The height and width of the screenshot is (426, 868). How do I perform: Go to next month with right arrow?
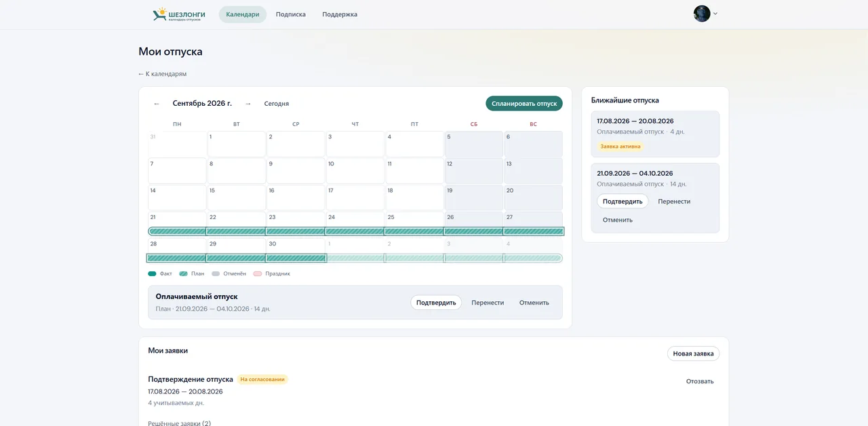[248, 104]
